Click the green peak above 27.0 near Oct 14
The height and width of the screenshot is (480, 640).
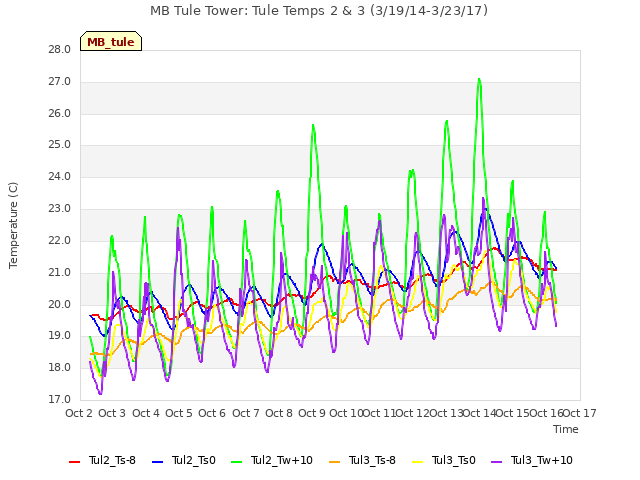point(479,79)
